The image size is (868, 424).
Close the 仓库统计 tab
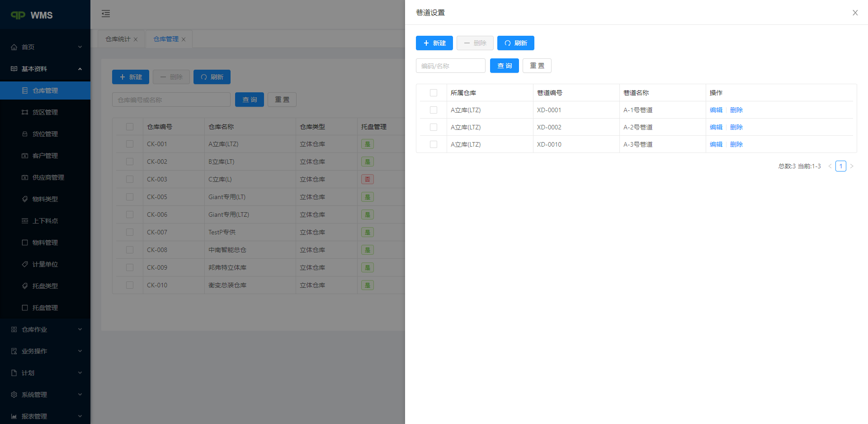[x=136, y=39]
